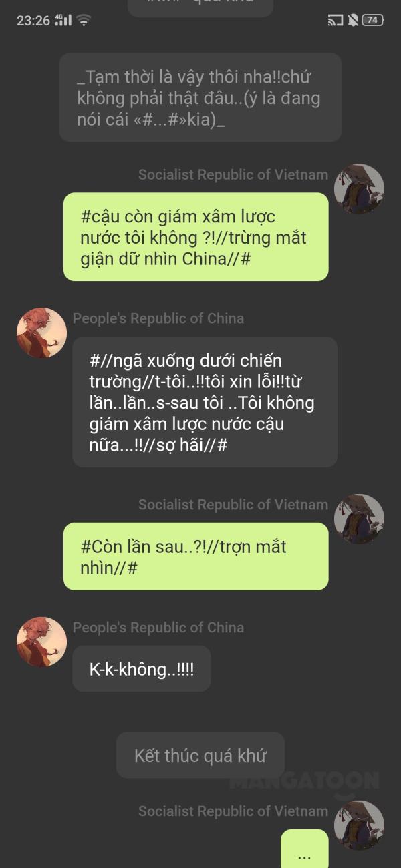Open the first Vietnam character avatar

359,189
